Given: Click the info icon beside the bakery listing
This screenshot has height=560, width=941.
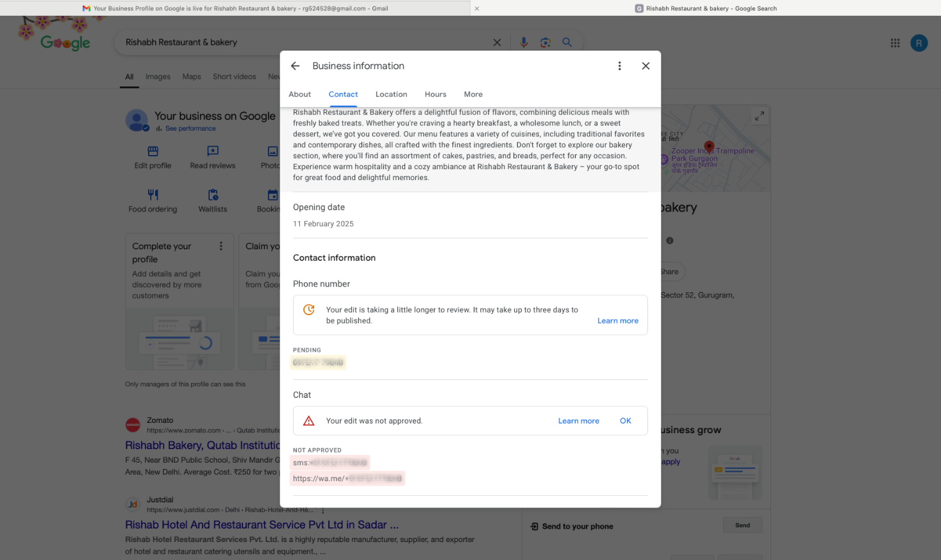Looking at the screenshot, I should click(x=669, y=240).
